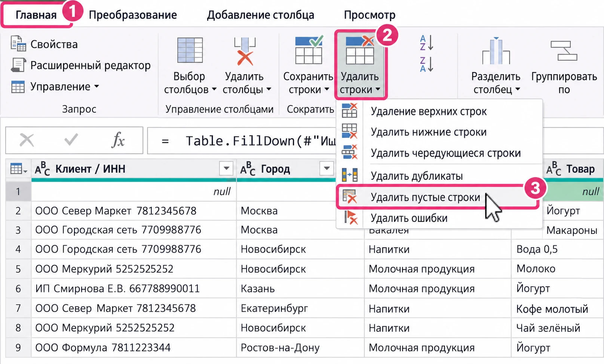The width and height of the screenshot is (604, 364).
Task: Select cell Кофе молотый
Action: tap(557, 309)
